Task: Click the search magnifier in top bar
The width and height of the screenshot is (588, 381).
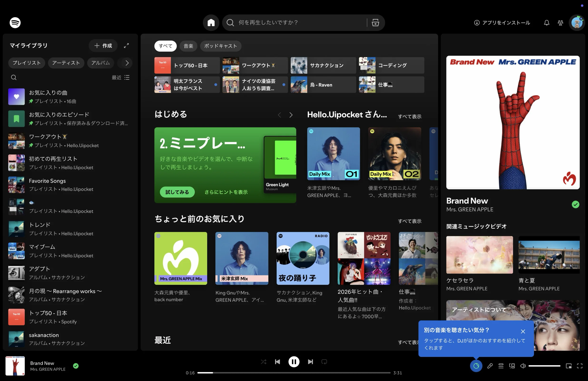Action: 230,23
